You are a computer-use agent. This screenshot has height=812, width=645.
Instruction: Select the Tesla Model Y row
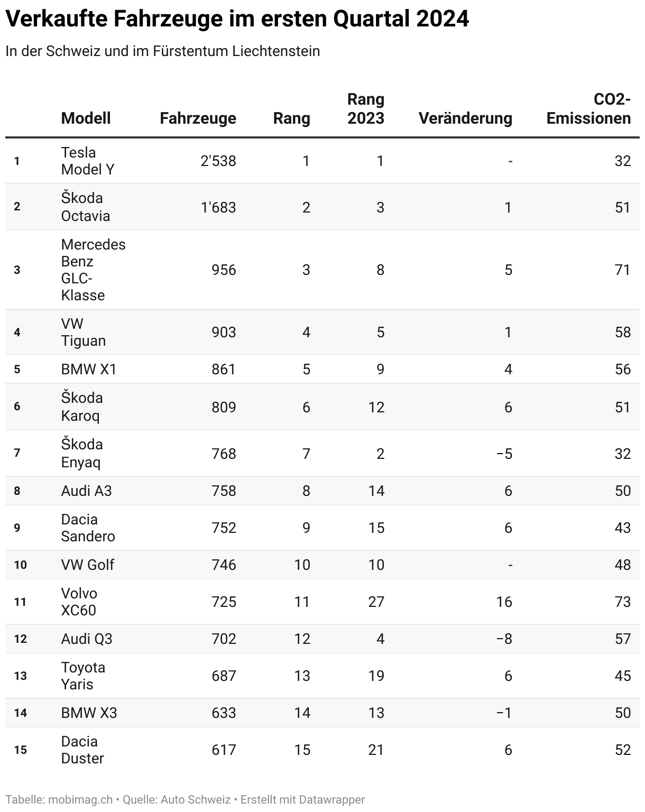click(322, 161)
